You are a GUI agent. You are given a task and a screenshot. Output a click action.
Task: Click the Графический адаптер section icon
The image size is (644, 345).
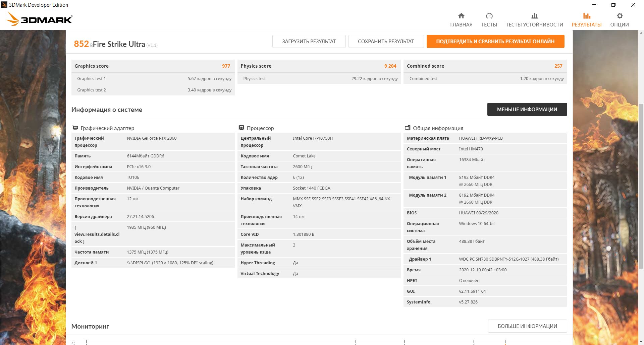tap(75, 128)
